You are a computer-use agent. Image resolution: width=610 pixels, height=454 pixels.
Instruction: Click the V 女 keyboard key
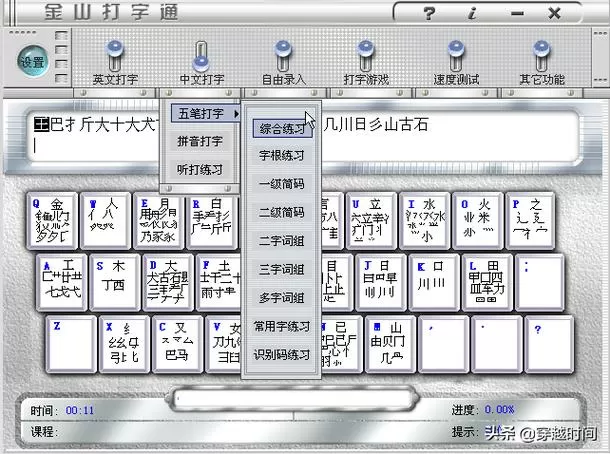pyautogui.click(x=223, y=344)
